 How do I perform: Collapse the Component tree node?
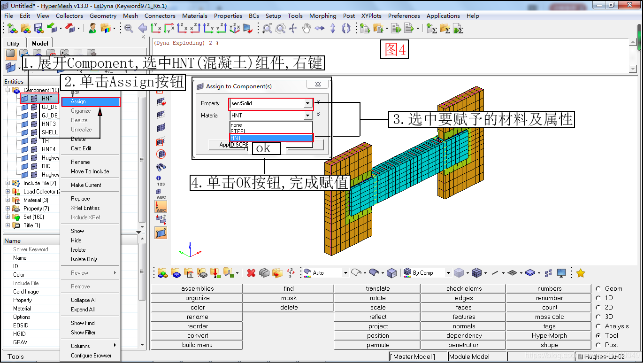8,90
